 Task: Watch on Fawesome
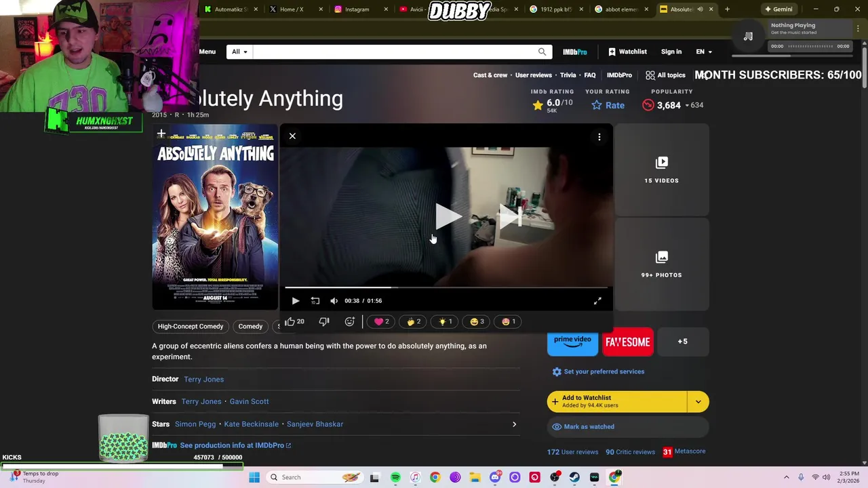628,342
